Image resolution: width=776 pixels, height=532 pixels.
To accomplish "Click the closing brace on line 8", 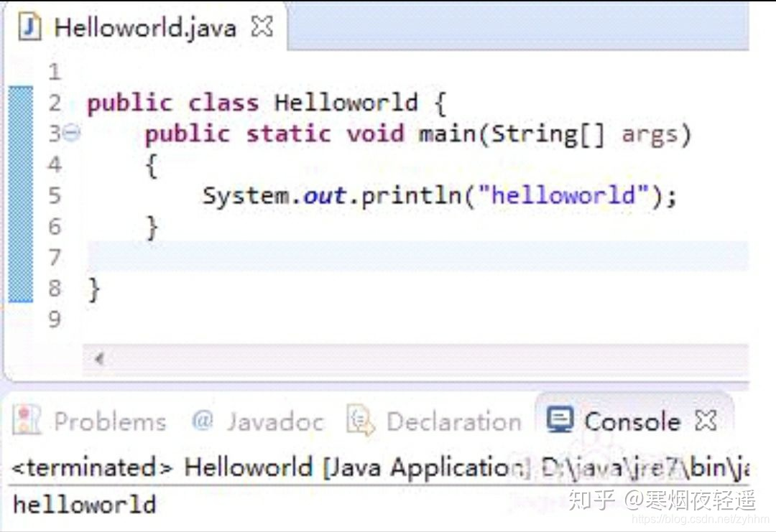I will [x=94, y=289].
